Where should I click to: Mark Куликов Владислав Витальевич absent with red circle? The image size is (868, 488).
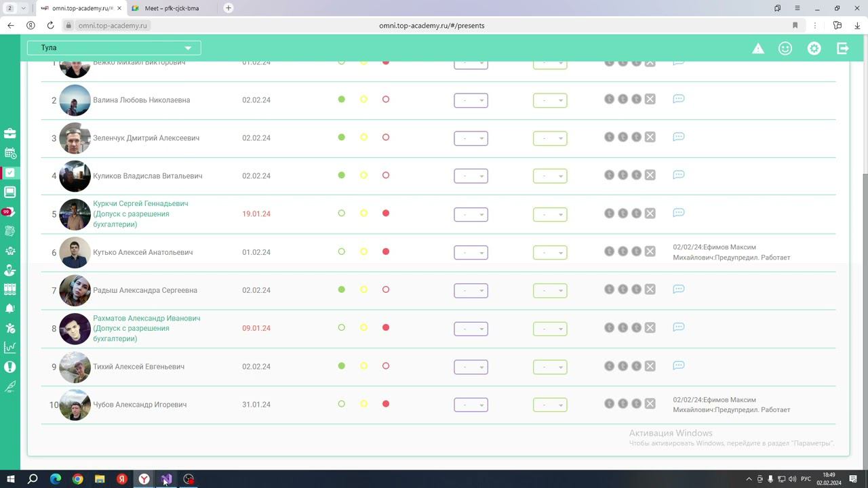tap(386, 176)
